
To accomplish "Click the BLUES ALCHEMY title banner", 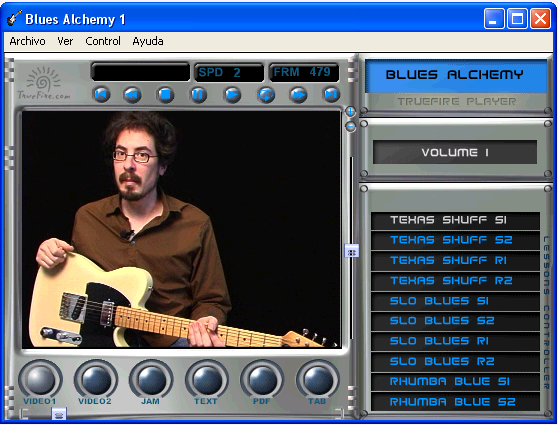I will [x=456, y=75].
